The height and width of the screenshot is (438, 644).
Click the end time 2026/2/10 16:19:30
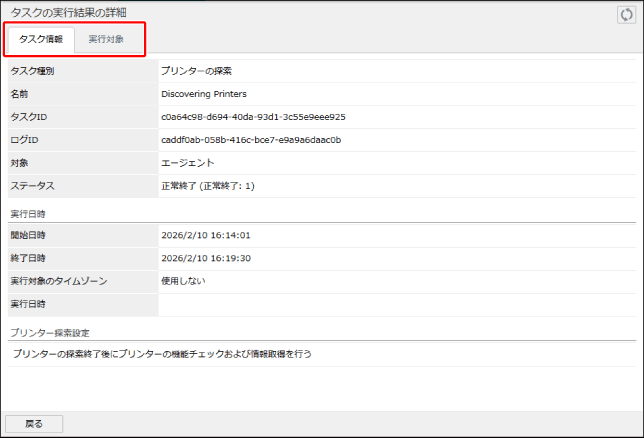pyautogui.click(x=205, y=258)
